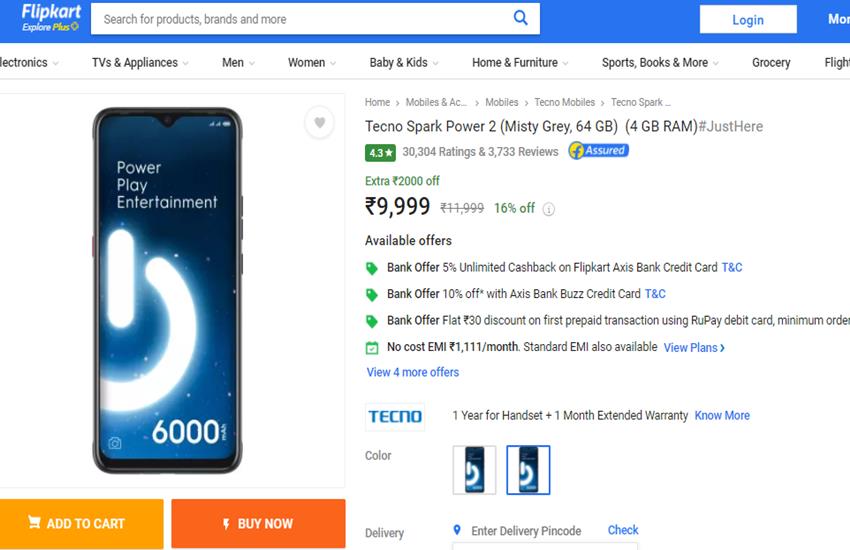The height and width of the screenshot is (550, 850).
Task: Click the 4.3 star rating badge
Action: pyautogui.click(x=379, y=153)
